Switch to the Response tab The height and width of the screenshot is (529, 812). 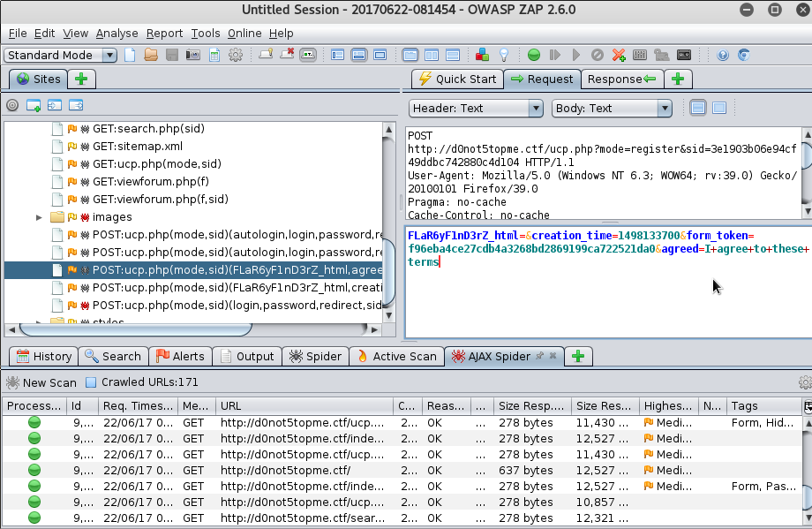click(x=622, y=79)
